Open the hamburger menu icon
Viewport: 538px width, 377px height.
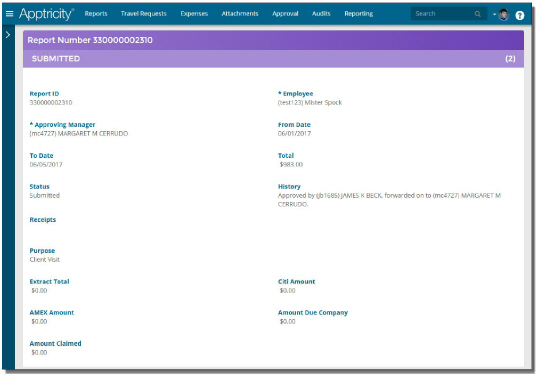pyautogui.click(x=10, y=14)
